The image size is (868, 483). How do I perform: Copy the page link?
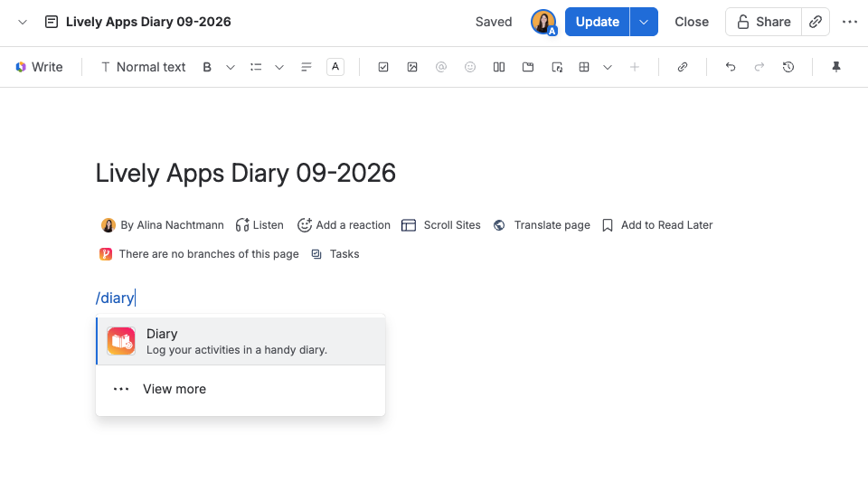(816, 22)
